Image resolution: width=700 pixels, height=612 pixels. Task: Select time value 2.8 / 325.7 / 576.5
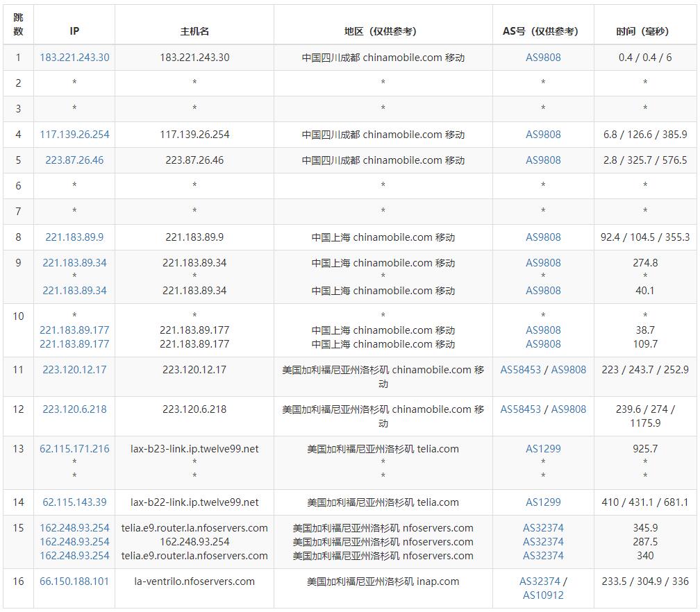645,160
